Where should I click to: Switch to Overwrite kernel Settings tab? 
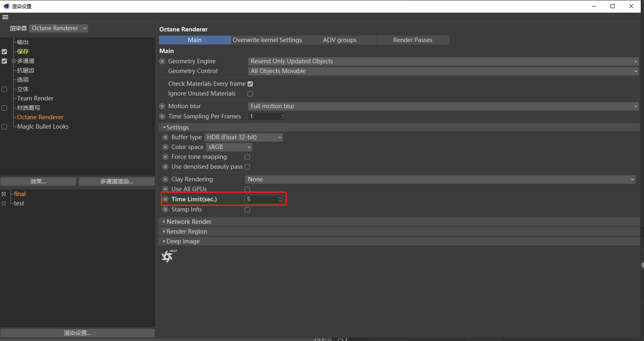267,40
